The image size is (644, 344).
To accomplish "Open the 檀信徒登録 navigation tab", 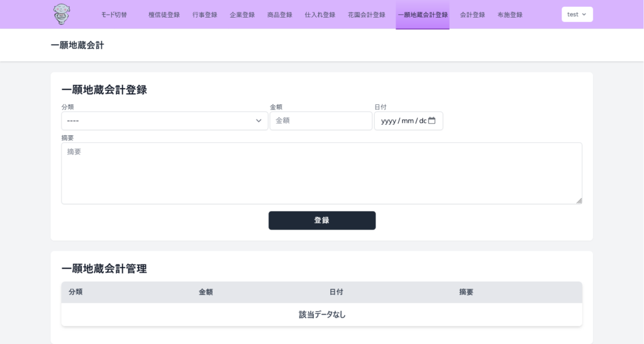I will pos(164,14).
